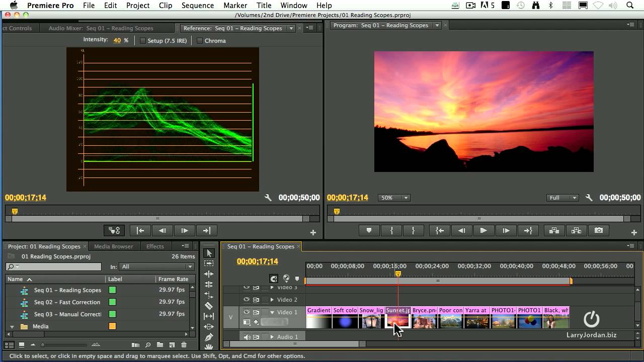Expand Video 2 track triangle
This screenshot has width=644, height=362.
point(272,300)
